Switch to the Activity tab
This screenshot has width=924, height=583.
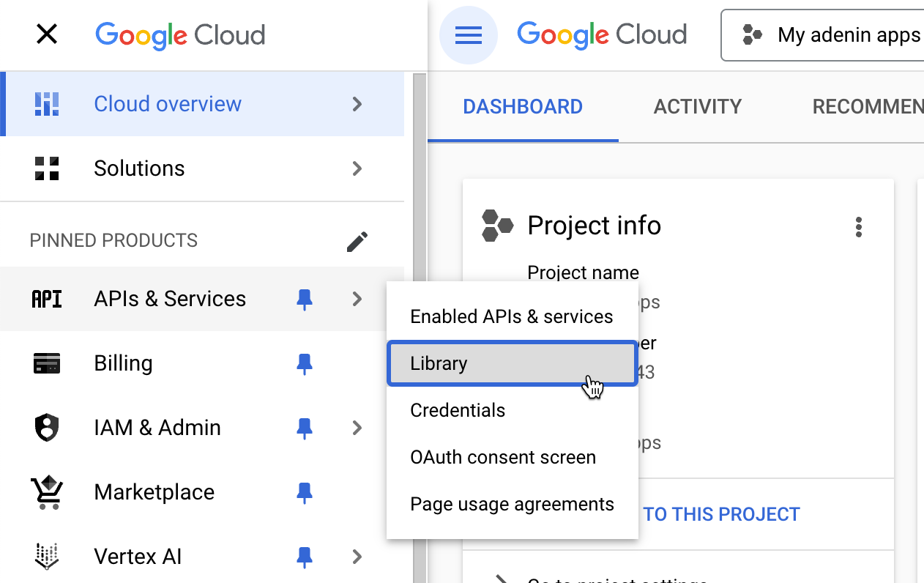697,107
